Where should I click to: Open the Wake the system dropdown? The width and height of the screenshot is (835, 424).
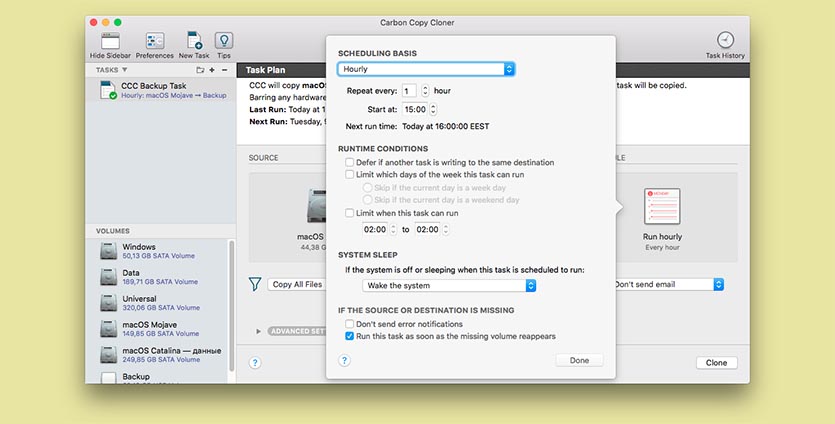(449, 286)
